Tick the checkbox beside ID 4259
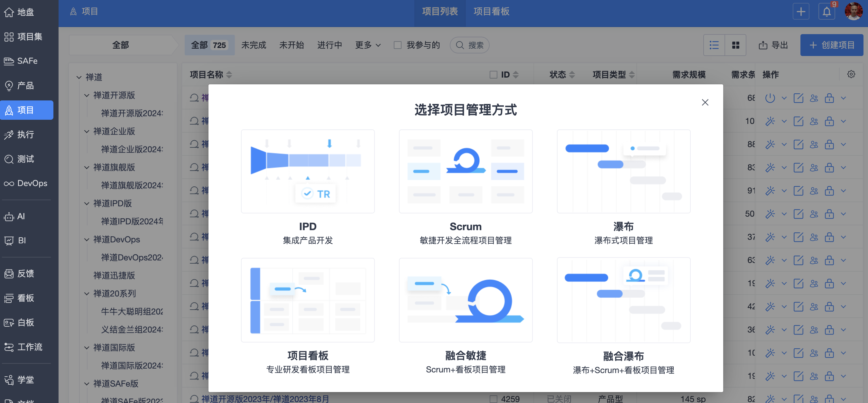 pos(493,399)
